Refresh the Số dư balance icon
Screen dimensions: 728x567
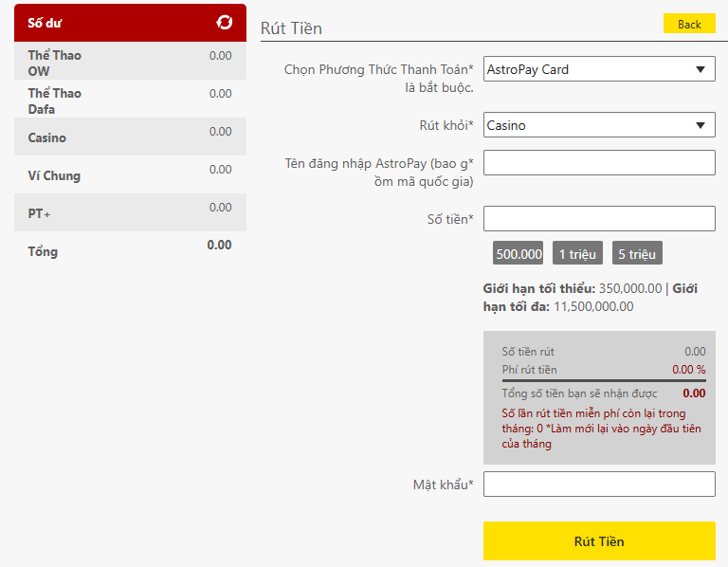click(x=225, y=22)
